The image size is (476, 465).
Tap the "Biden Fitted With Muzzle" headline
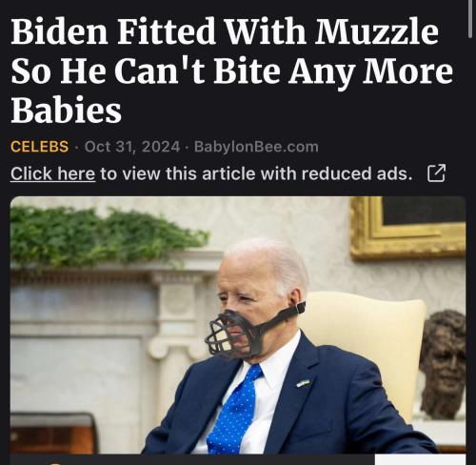coord(225,31)
